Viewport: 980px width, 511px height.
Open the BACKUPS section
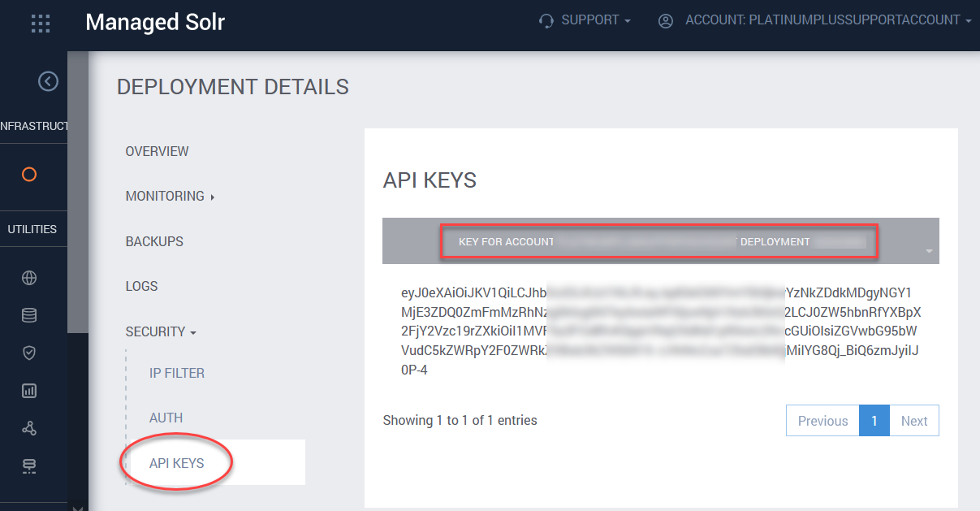tap(156, 241)
